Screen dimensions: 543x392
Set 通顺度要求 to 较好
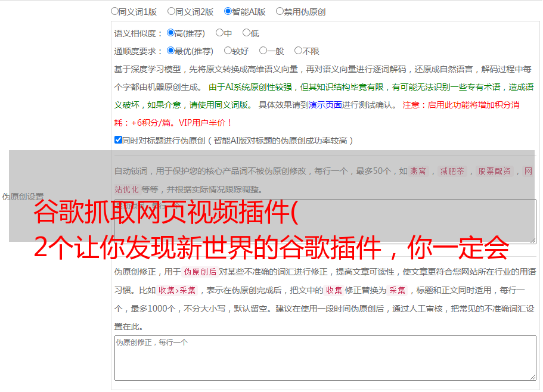(x=228, y=51)
